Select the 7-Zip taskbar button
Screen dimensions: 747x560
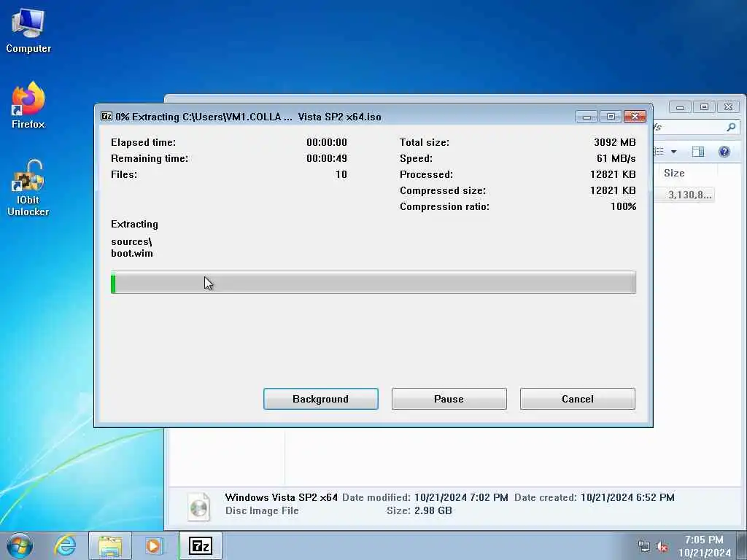(x=201, y=545)
